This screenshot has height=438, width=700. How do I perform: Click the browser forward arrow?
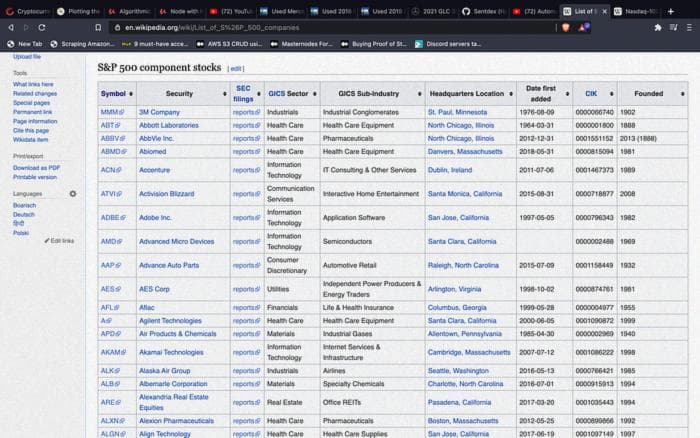(x=26, y=28)
